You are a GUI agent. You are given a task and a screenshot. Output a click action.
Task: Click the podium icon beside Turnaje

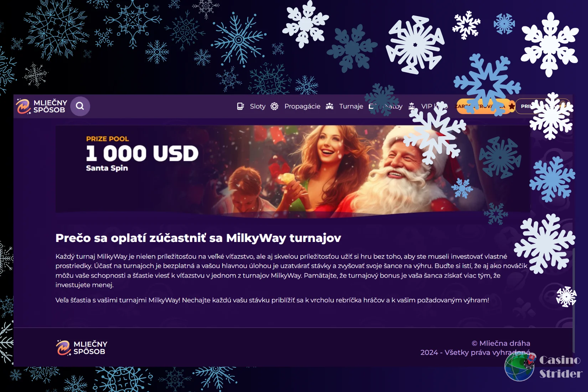[330, 106]
